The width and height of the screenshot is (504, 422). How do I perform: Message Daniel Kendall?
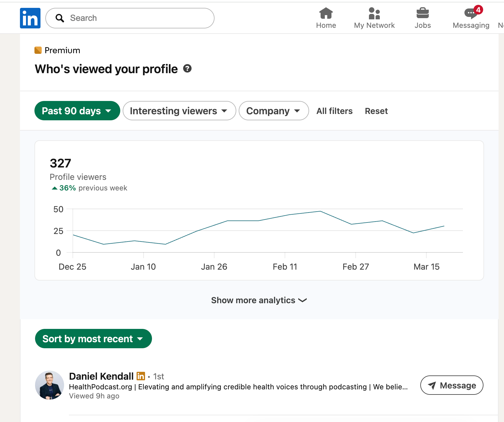(451, 385)
